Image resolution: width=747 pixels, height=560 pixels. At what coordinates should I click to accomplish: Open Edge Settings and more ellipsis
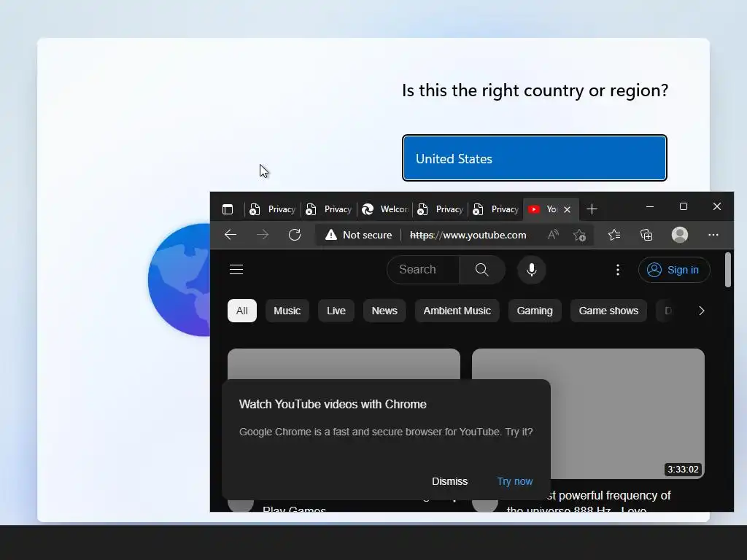[713, 235]
